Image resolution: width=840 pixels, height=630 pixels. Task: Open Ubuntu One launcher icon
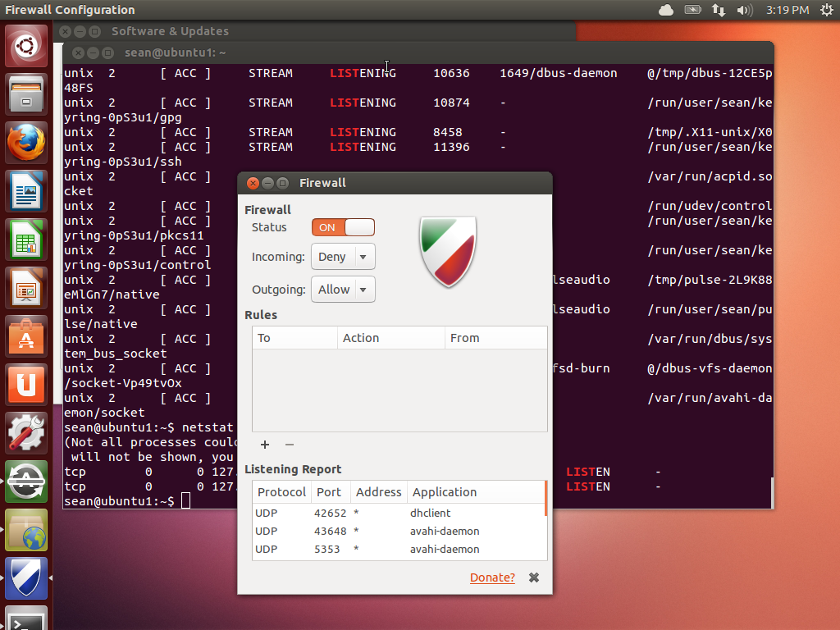click(26, 385)
